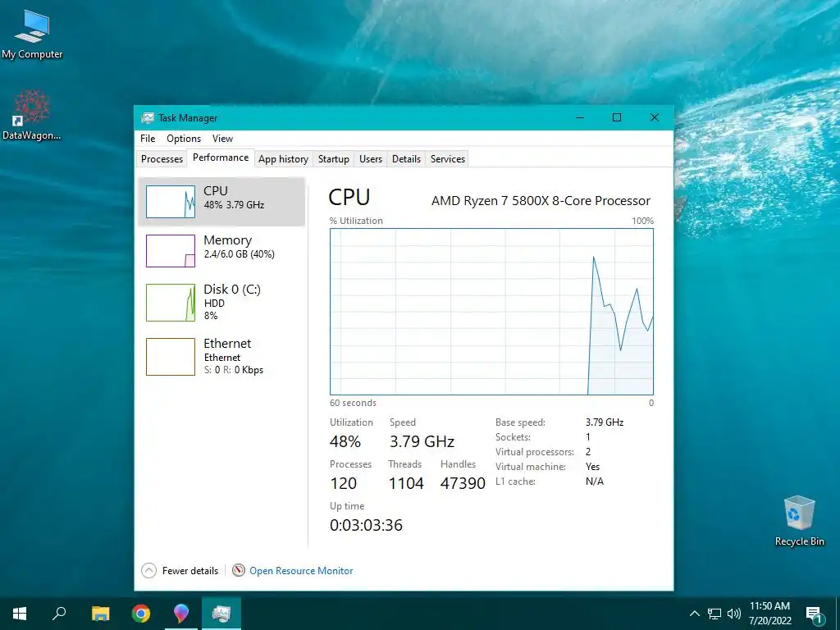Switch to the Details tab

pyautogui.click(x=406, y=159)
